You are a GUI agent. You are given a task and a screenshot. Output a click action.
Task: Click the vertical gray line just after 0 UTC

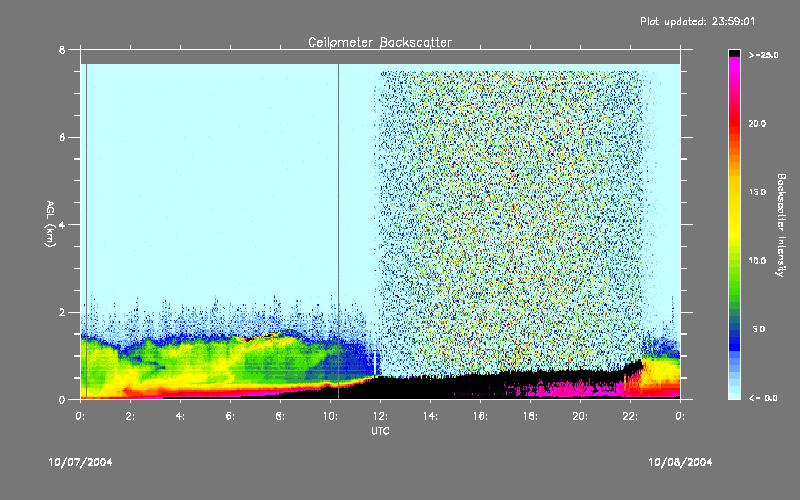[x=86, y=231]
